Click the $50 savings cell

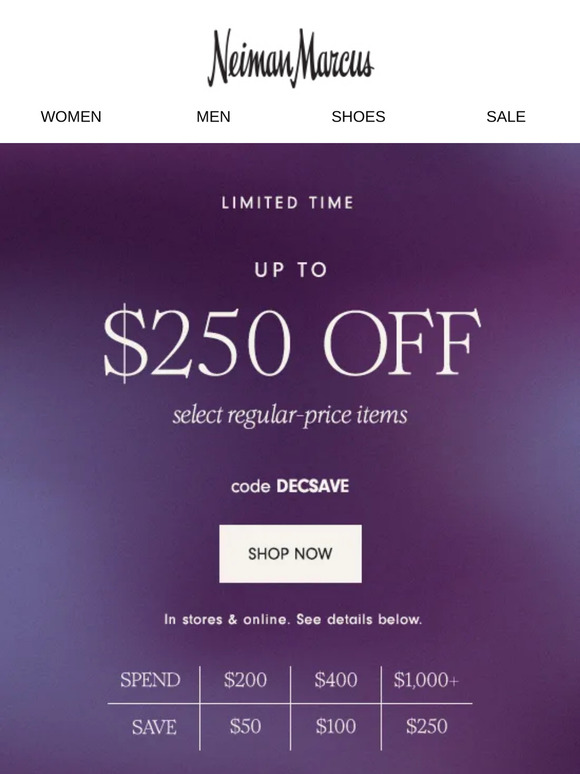[245, 726]
